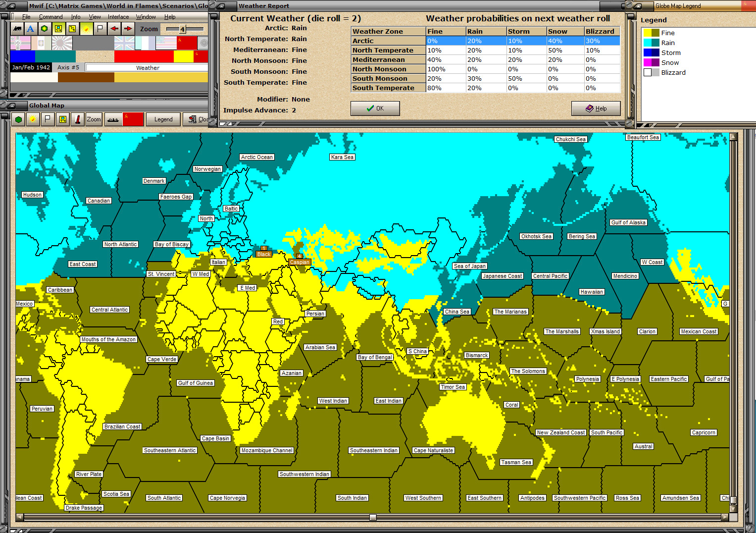Viewport: 756px width, 533px height.
Task: Click the Mouths of the Amazon map label
Action: tap(108, 339)
